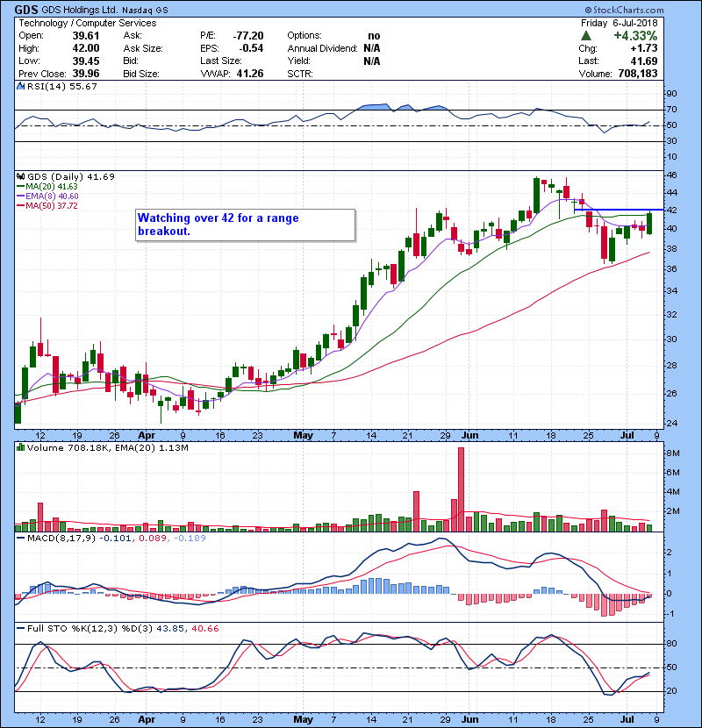
Task: Click the Volume value 708,183
Action: pyautogui.click(x=638, y=74)
